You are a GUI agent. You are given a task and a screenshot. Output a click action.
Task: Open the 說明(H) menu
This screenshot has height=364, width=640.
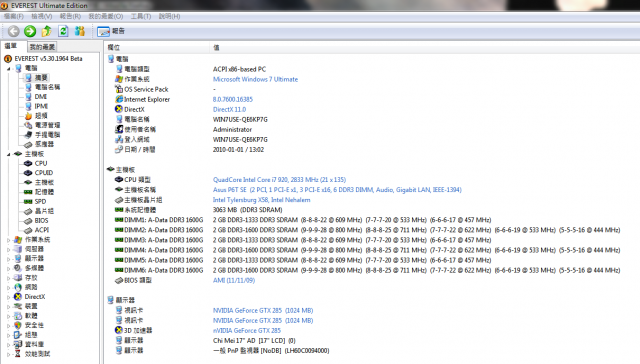pyautogui.click(x=169, y=16)
